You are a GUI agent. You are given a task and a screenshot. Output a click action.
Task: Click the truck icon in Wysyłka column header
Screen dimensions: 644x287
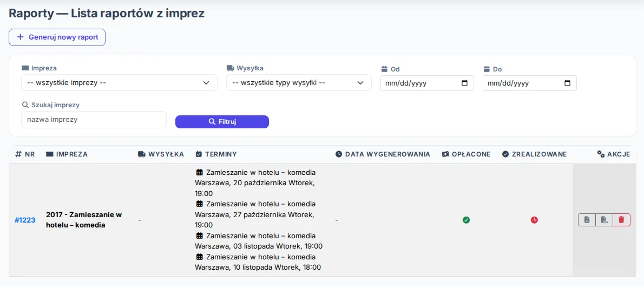(142, 154)
